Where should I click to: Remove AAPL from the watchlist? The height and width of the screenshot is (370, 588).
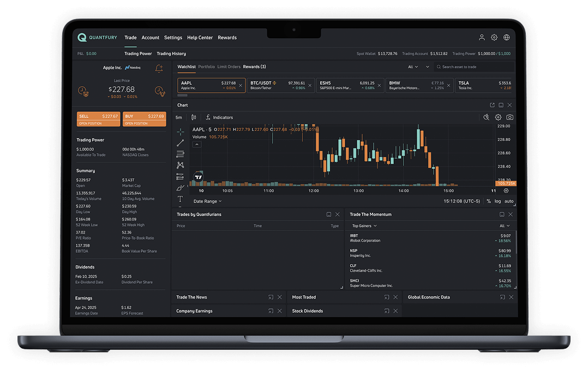pos(241,86)
